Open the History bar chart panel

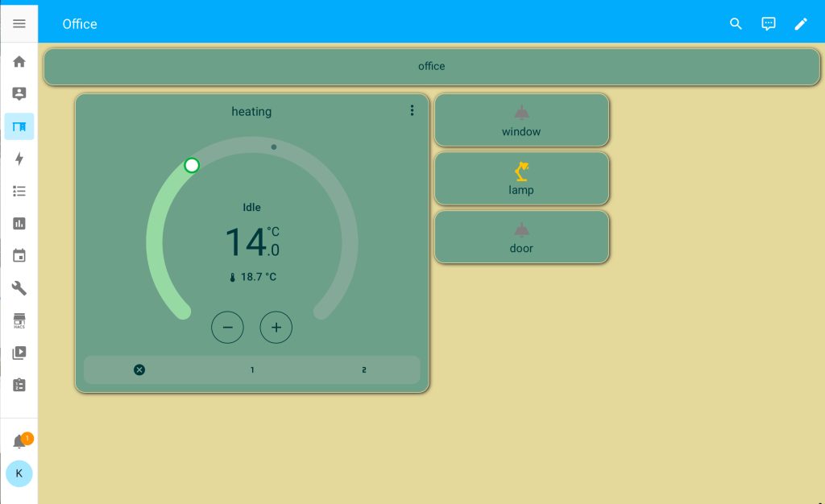click(x=19, y=224)
